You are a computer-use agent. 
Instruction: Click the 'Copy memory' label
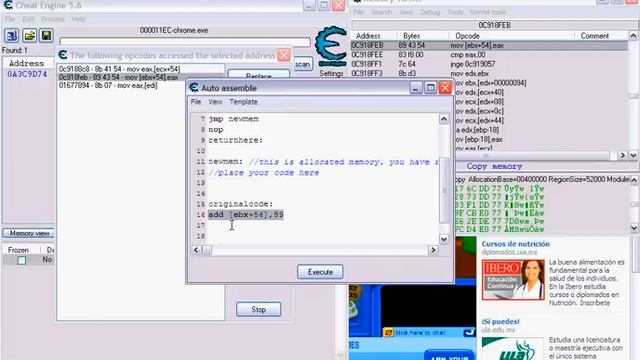coord(494,166)
